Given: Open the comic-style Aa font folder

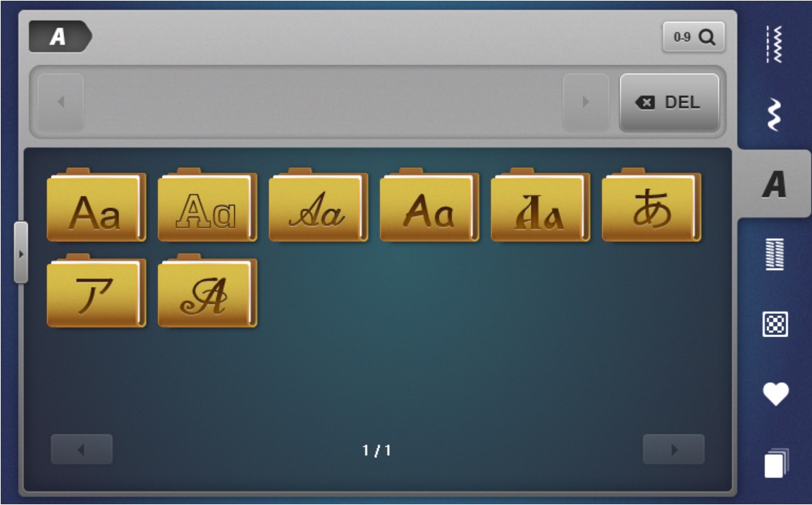Looking at the screenshot, I should 429,207.
